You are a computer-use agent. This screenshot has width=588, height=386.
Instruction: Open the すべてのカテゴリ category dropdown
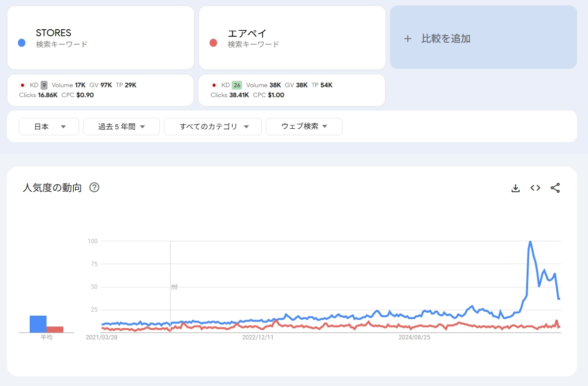click(213, 126)
